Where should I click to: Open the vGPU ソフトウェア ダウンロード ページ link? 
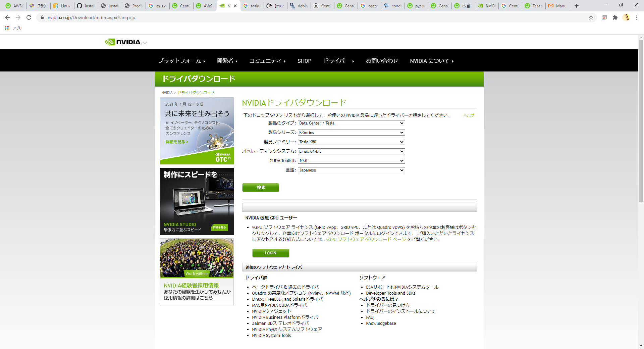(366, 239)
